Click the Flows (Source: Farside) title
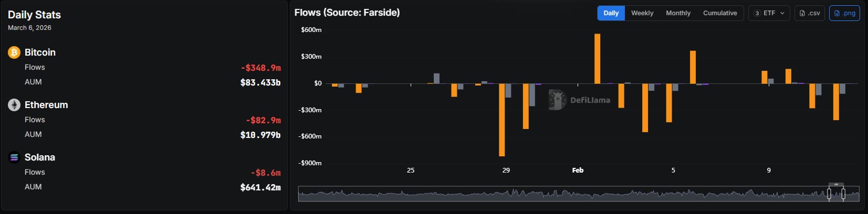This screenshot has width=868, height=214. (x=347, y=13)
